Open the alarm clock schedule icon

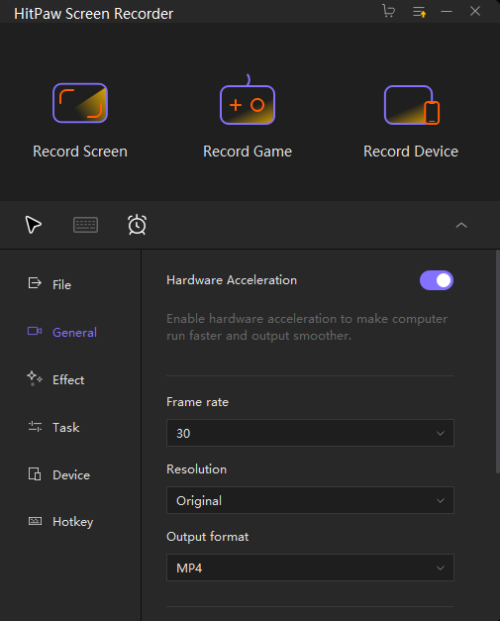pos(137,225)
